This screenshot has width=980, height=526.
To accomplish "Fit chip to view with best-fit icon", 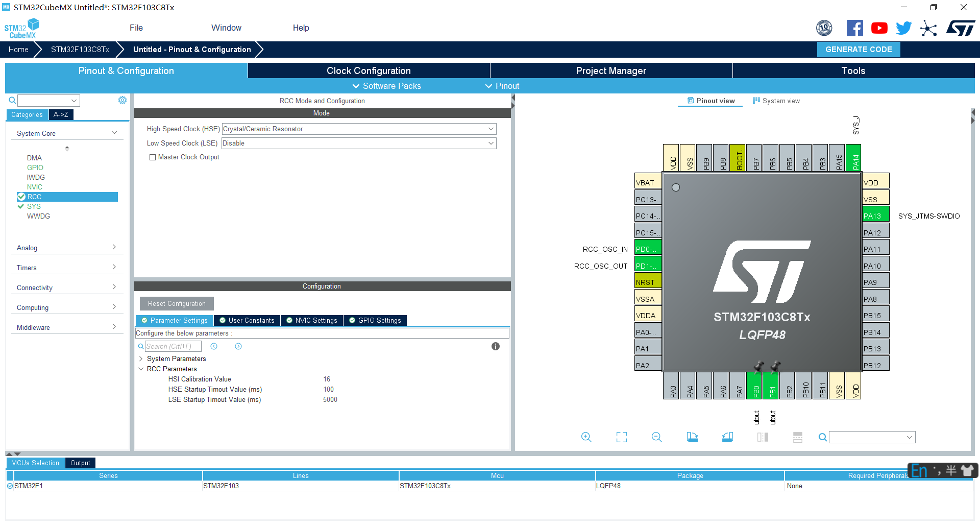I will (x=621, y=437).
